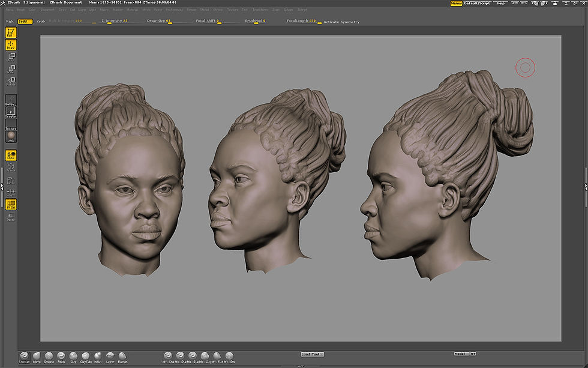Open the Bumpy alpha selector
This screenshot has height=368, width=588.
point(11,100)
